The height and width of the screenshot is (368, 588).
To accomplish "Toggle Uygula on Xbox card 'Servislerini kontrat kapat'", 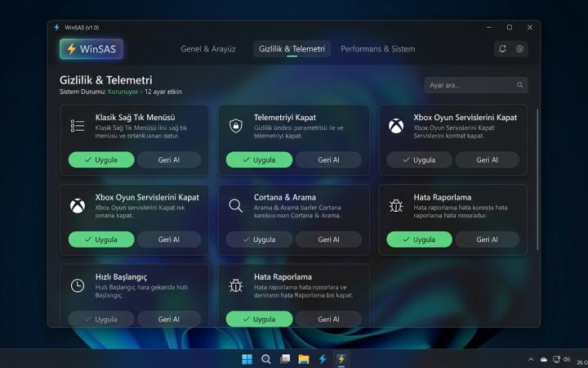I will click(x=419, y=159).
